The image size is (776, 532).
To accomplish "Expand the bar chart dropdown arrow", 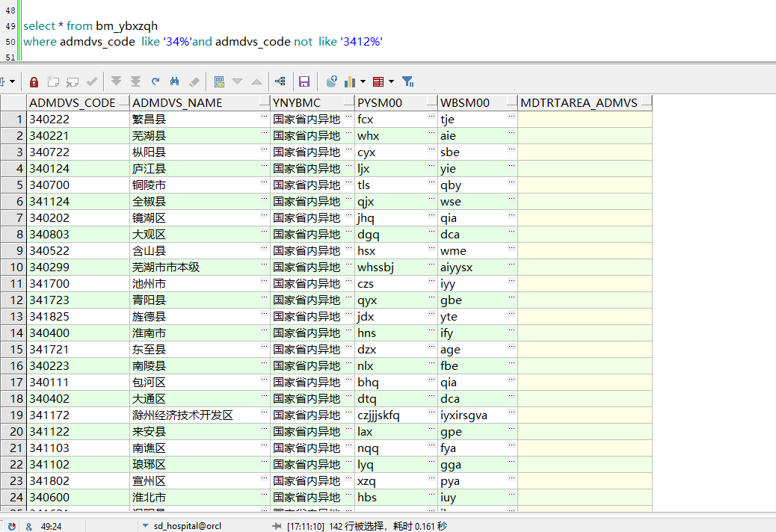I will click(363, 81).
